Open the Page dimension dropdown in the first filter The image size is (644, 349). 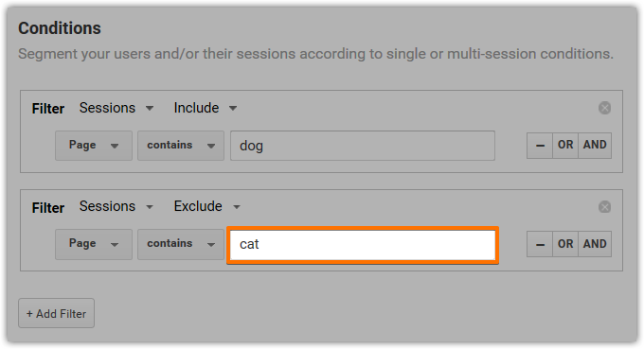click(x=94, y=146)
